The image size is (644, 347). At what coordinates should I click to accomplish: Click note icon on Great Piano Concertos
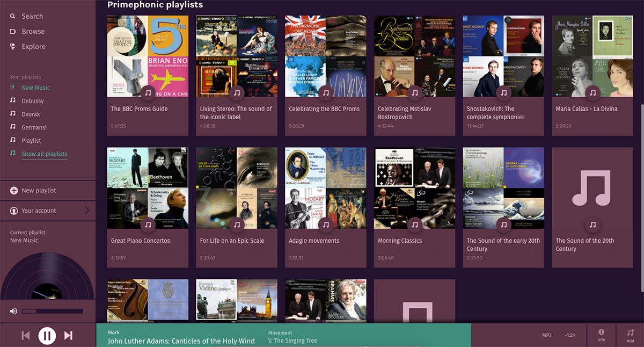pos(148,225)
